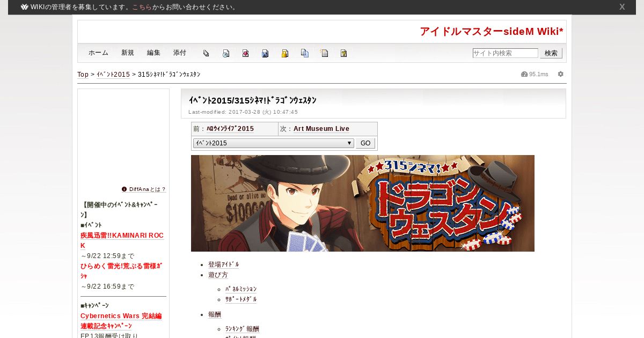Open previous event ﾊﾛｳｨﾝﾗｲﾌﾞ2015 link
Image resolution: width=644 pixels, height=338 pixels.
click(x=230, y=129)
